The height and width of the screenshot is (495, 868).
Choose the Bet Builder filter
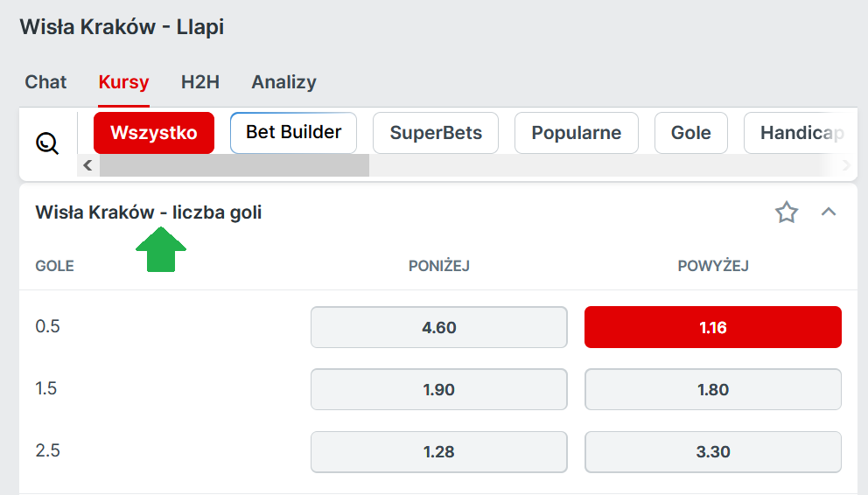click(293, 133)
